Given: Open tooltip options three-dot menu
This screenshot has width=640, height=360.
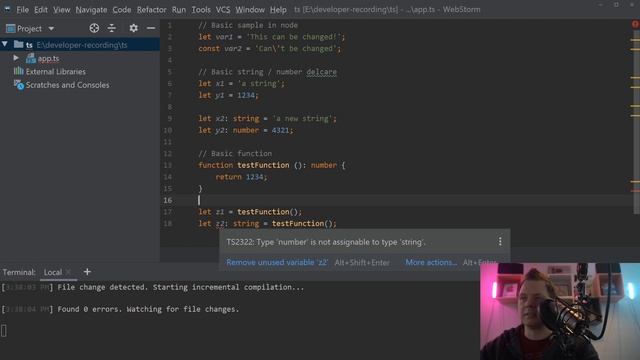Looking at the screenshot, I should (500, 242).
